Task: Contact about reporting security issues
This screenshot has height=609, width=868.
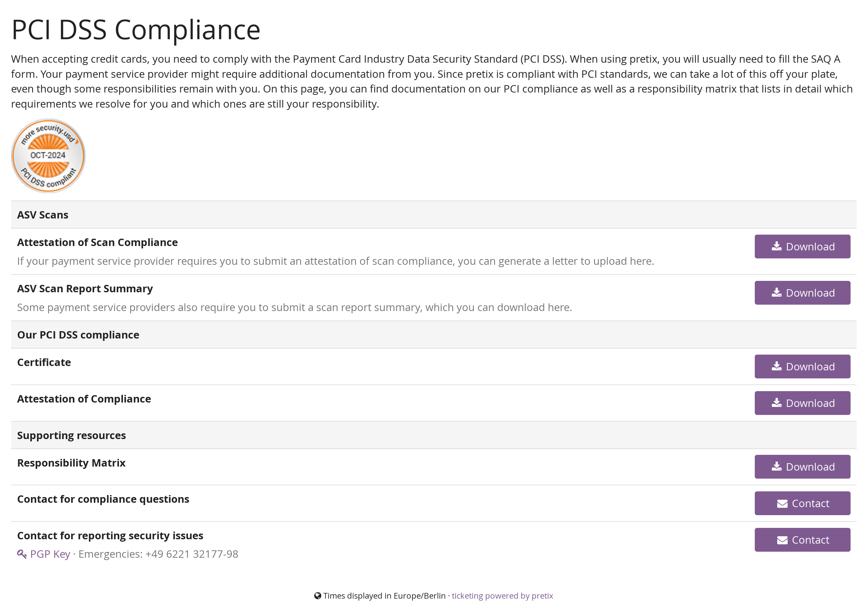Action: [x=802, y=540]
